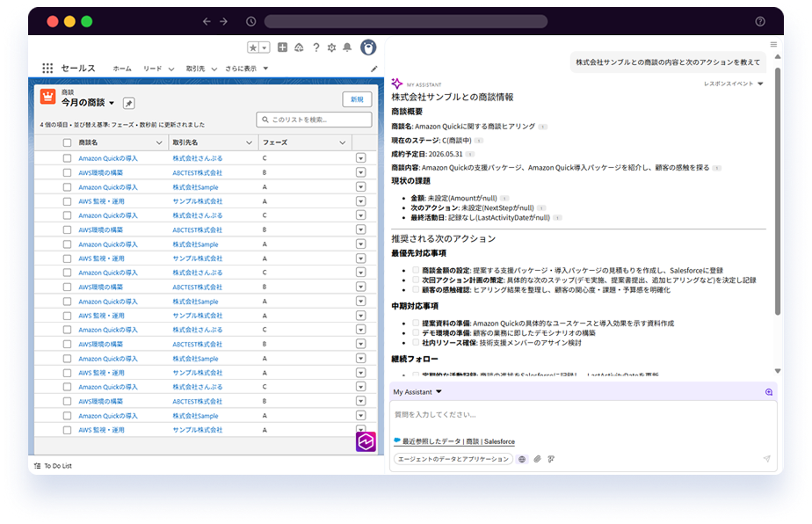Click the Help question mark icon
Viewport: 812px width, 524px height.
pos(316,47)
